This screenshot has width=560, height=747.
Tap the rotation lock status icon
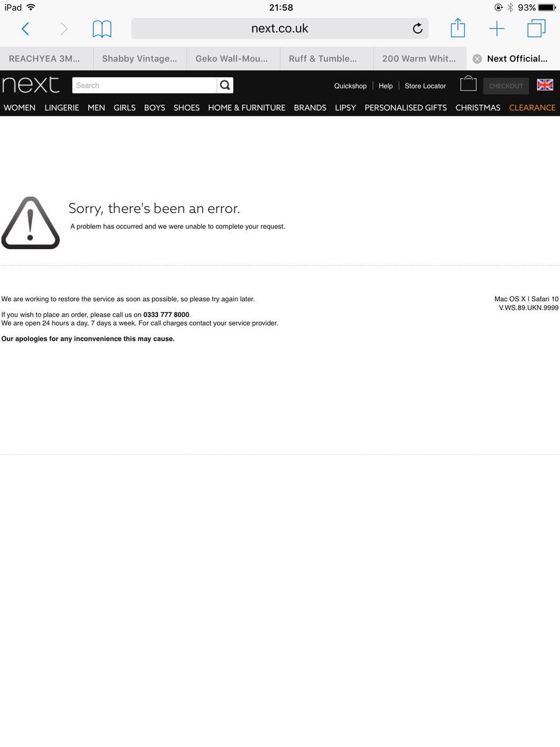498,7
